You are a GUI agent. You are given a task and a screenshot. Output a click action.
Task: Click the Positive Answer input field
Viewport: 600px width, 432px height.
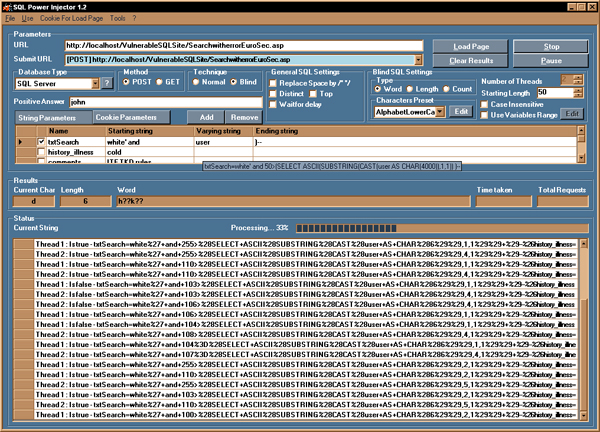tap(166, 102)
